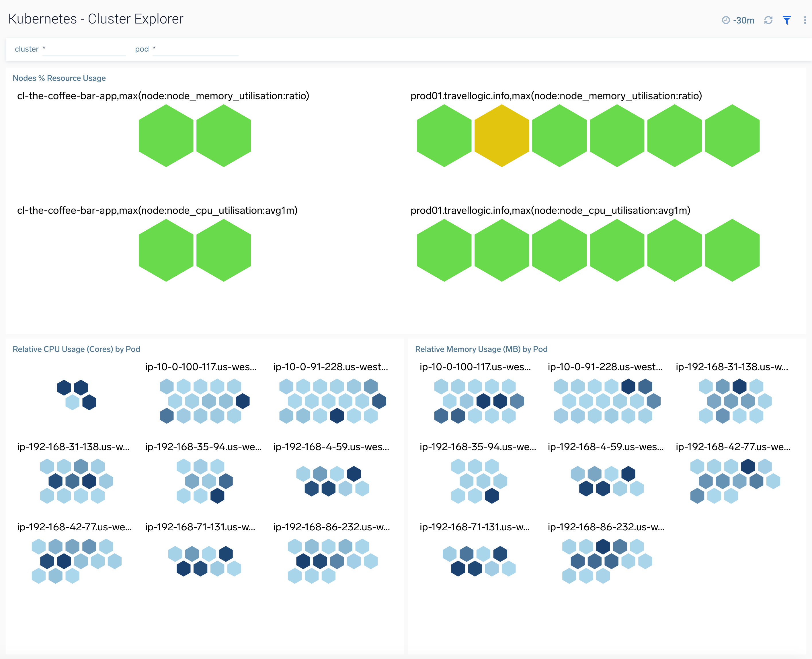Open the three-dot dashboard options menu
Viewport: 812px width, 659px height.
click(x=805, y=20)
